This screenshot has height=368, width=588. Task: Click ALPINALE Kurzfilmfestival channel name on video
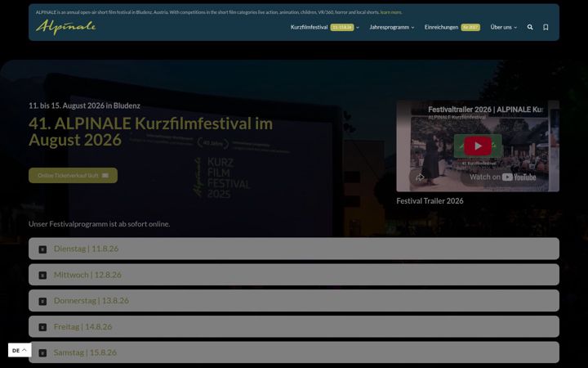pos(457,117)
